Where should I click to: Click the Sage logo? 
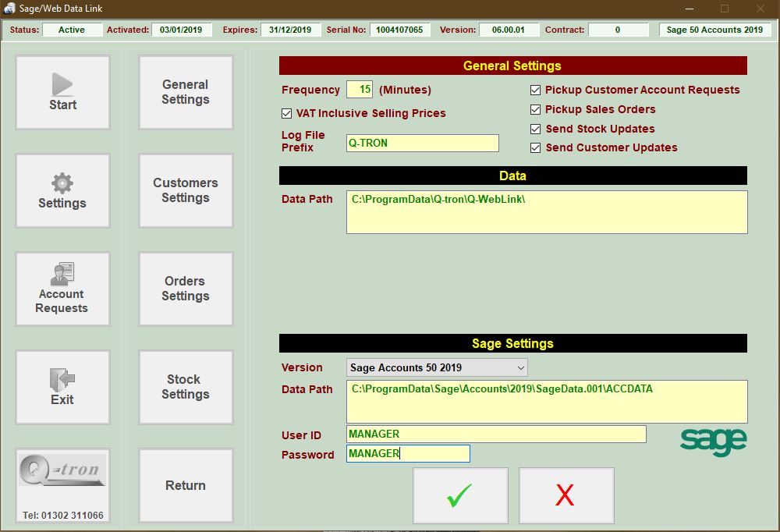(714, 441)
